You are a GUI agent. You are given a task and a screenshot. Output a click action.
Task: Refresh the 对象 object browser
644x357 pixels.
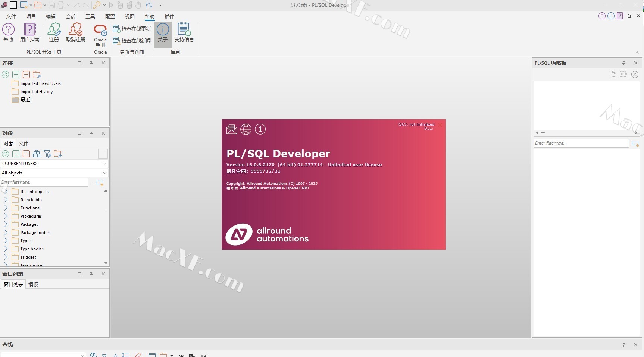coord(6,154)
